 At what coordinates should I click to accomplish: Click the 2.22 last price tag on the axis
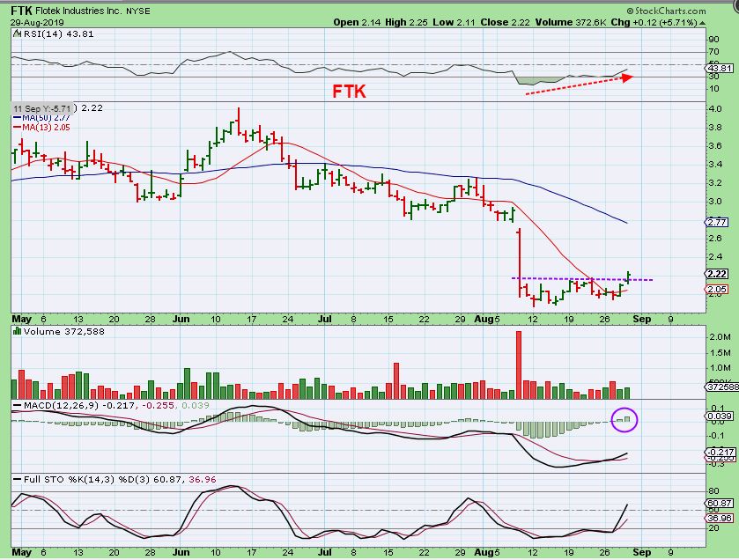pos(717,274)
